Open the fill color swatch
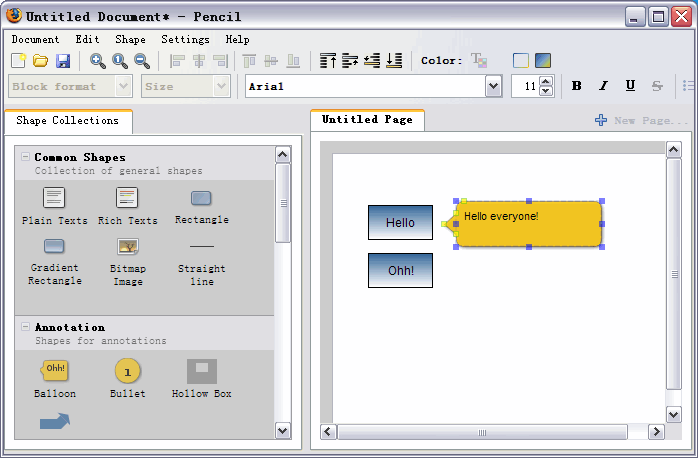698x458 pixels. click(x=521, y=61)
